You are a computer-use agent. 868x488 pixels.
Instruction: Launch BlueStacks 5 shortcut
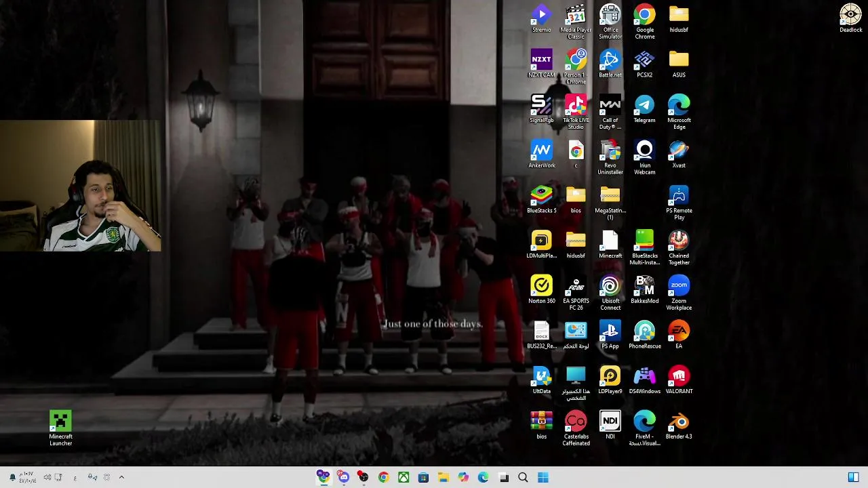(x=541, y=199)
